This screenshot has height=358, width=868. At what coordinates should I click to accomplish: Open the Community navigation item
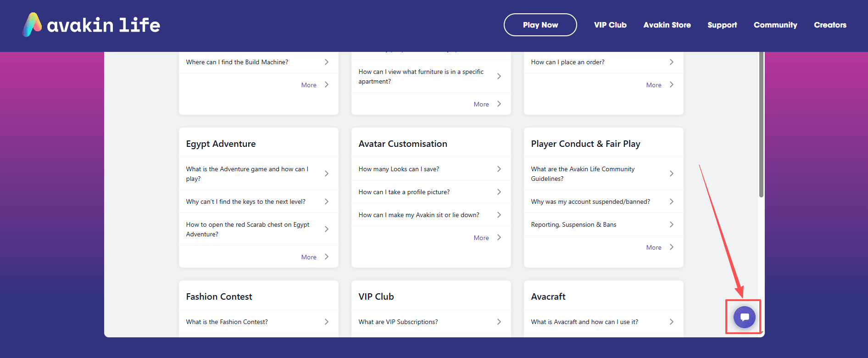(x=775, y=25)
